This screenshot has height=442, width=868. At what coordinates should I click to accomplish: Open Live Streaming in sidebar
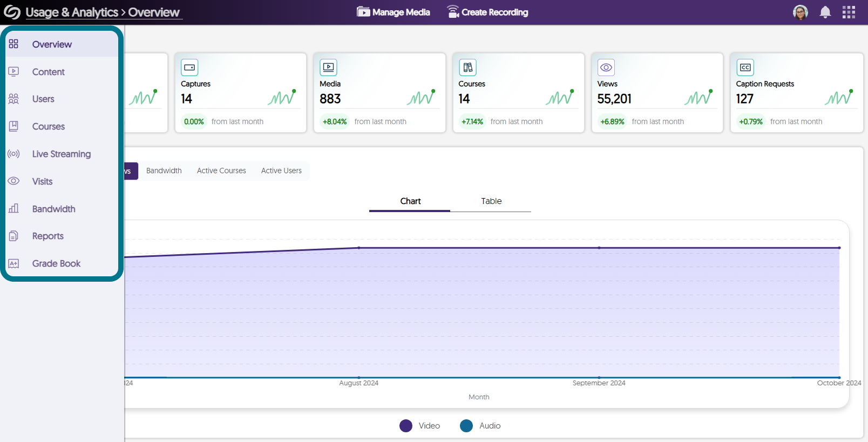(x=61, y=154)
